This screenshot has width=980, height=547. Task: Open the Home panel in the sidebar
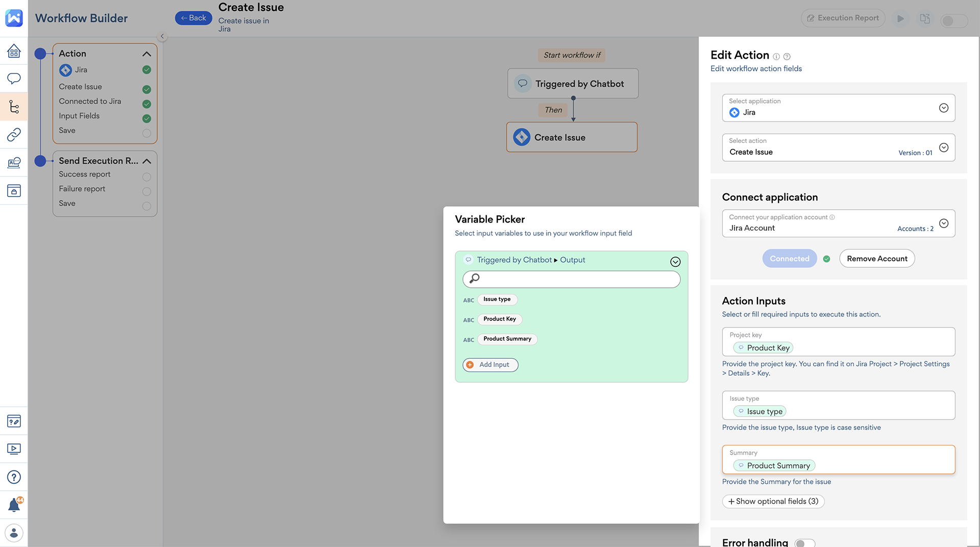click(x=14, y=51)
